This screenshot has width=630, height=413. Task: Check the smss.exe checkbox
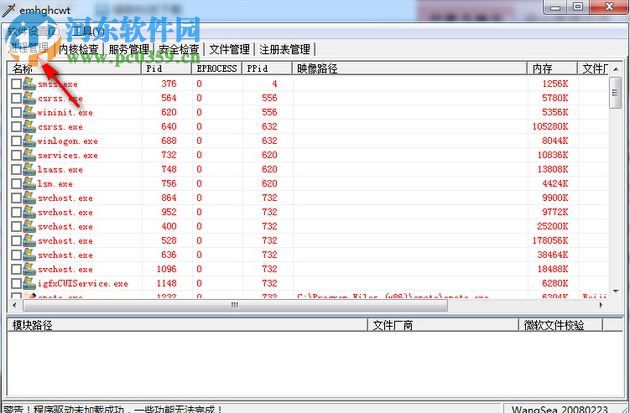(x=16, y=84)
